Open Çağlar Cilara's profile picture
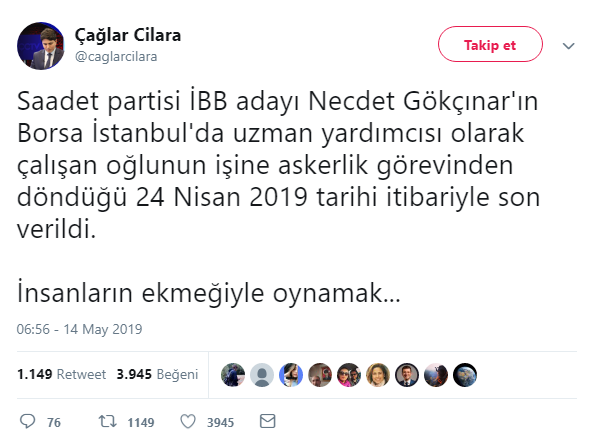 point(41,45)
